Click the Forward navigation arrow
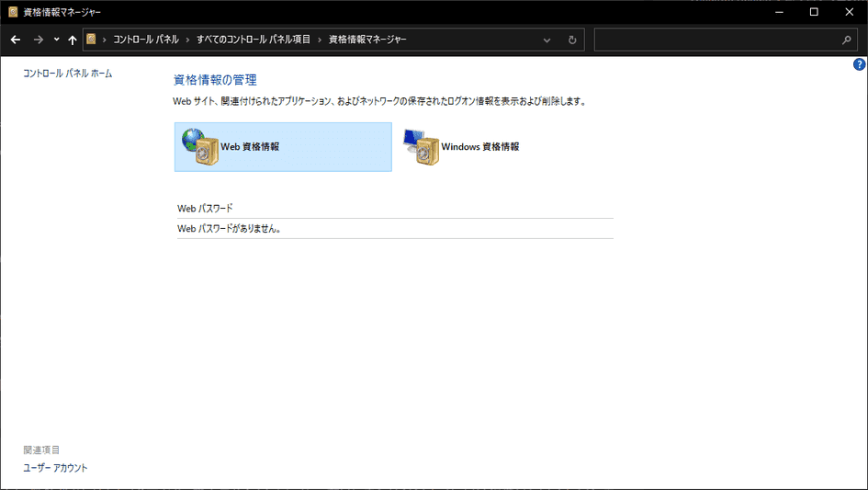Screen dimensions: 868x490 [x=38, y=40]
